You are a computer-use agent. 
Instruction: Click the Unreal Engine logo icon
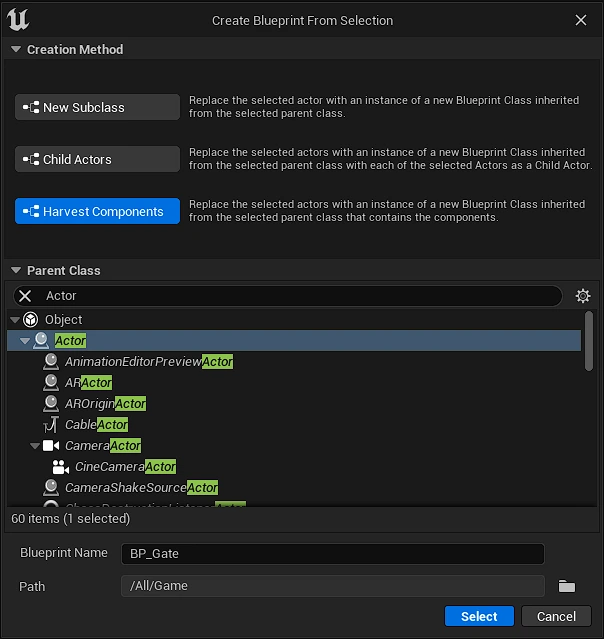click(17, 20)
